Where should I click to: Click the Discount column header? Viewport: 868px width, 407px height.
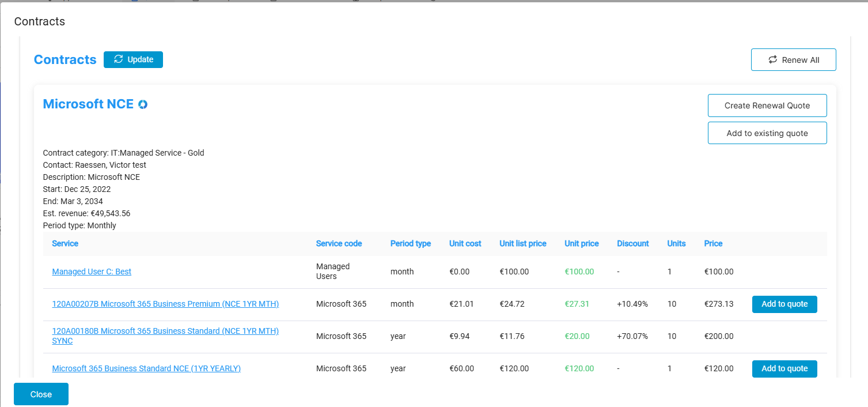click(x=633, y=243)
